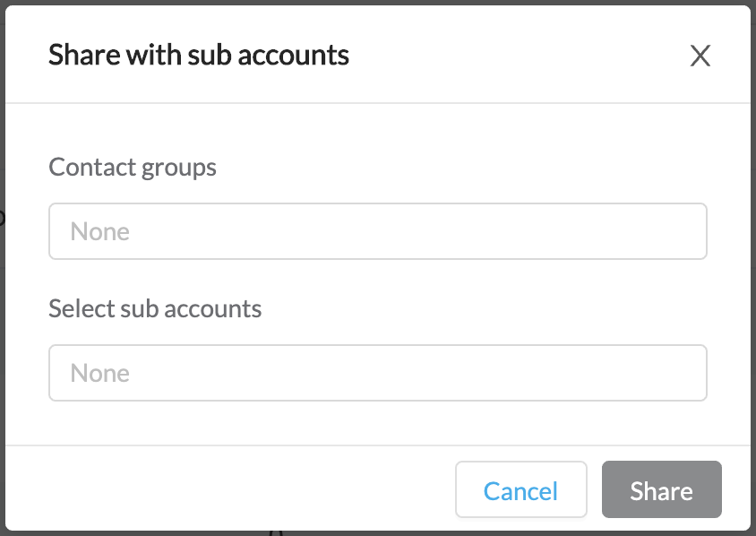Close the Share with sub accounts dialog

point(700,56)
